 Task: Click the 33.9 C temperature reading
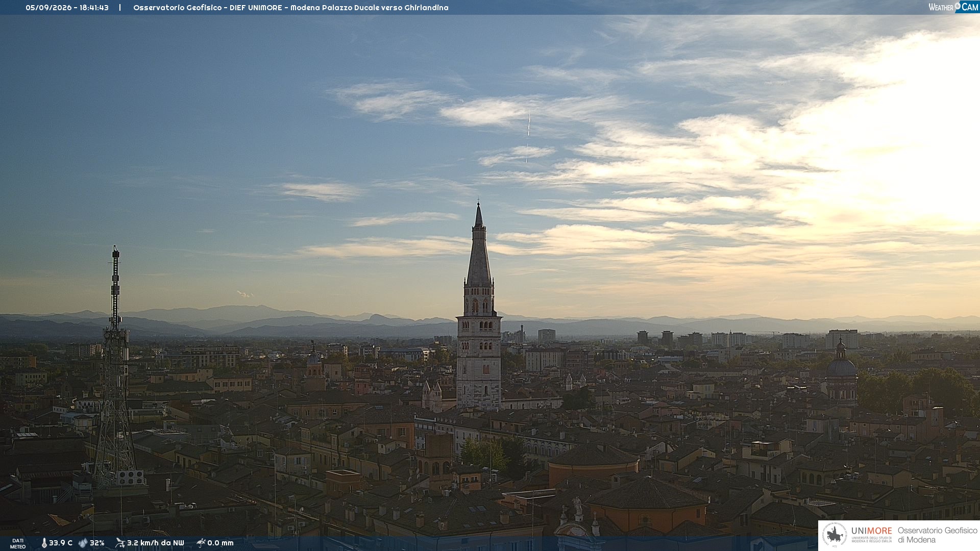tap(61, 543)
